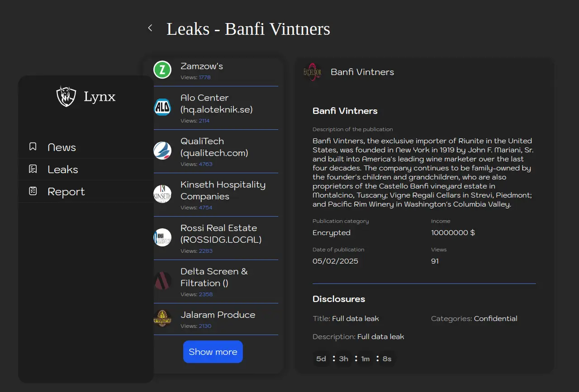Click the Lynx shield logo
The image size is (579, 392).
(x=66, y=96)
